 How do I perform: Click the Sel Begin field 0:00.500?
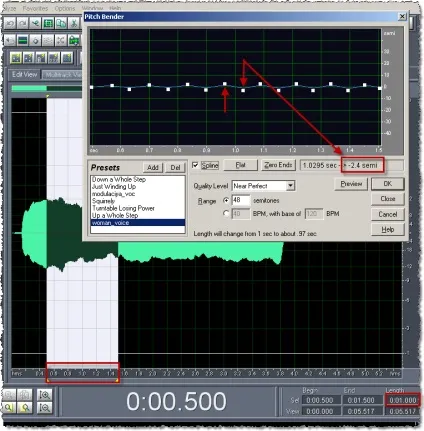pyautogui.click(x=320, y=400)
